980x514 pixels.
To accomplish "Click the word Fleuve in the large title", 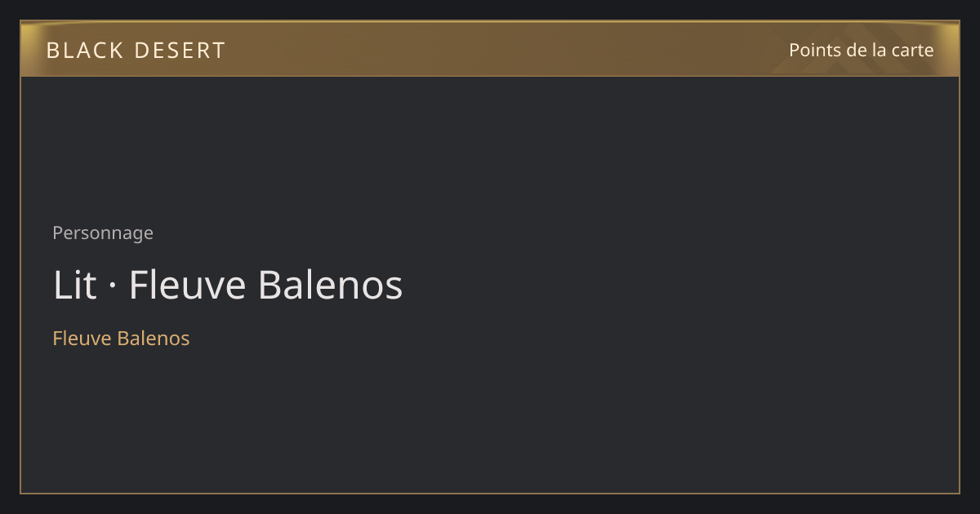I will click(188, 286).
